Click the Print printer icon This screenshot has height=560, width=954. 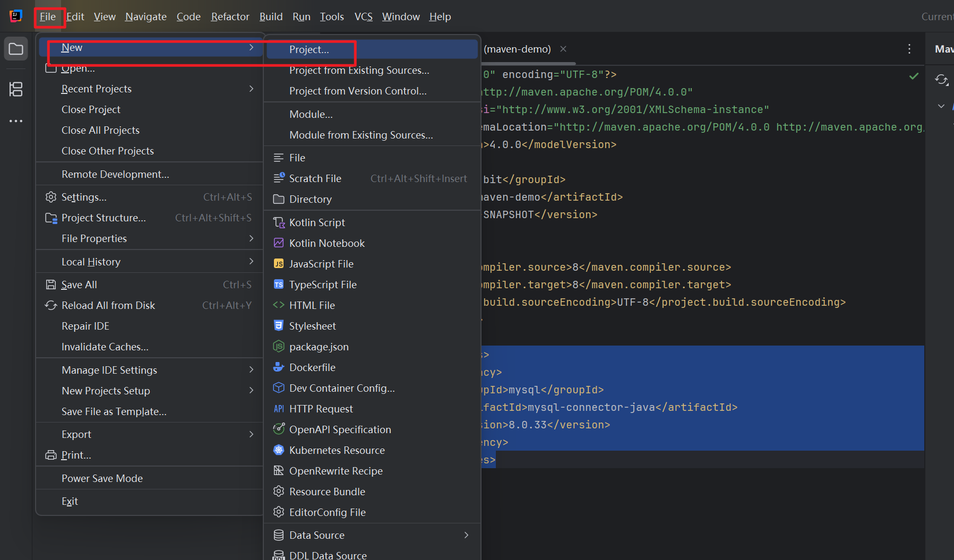51,455
